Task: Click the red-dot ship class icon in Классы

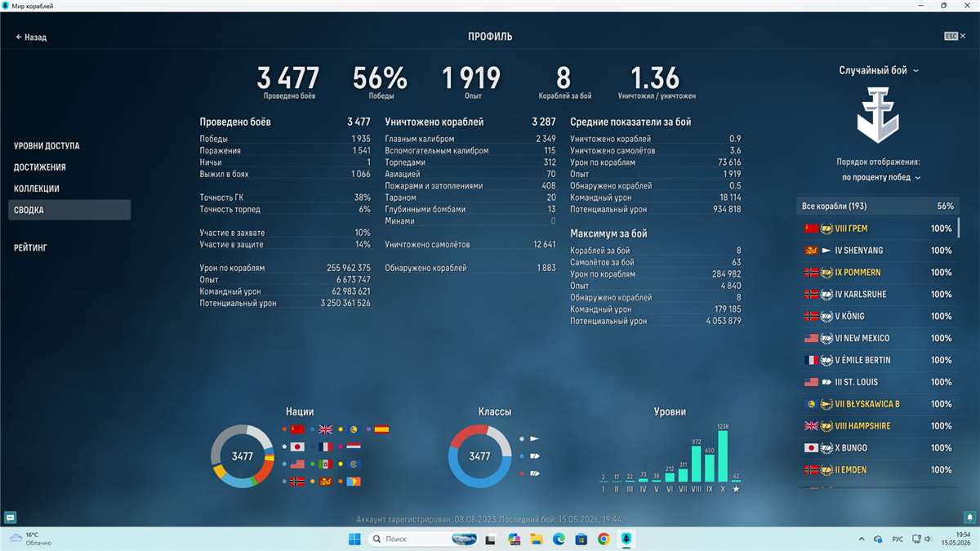Action: tap(534, 473)
